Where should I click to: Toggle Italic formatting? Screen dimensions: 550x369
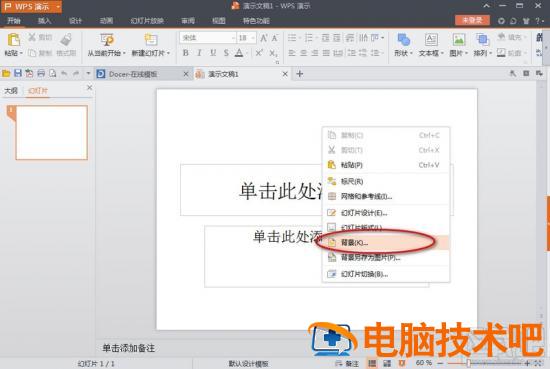[199, 53]
